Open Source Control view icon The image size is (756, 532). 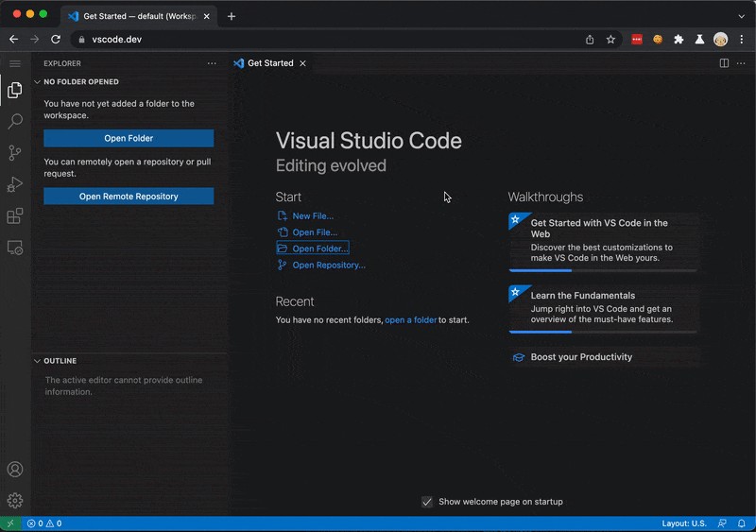pos(15,153)
